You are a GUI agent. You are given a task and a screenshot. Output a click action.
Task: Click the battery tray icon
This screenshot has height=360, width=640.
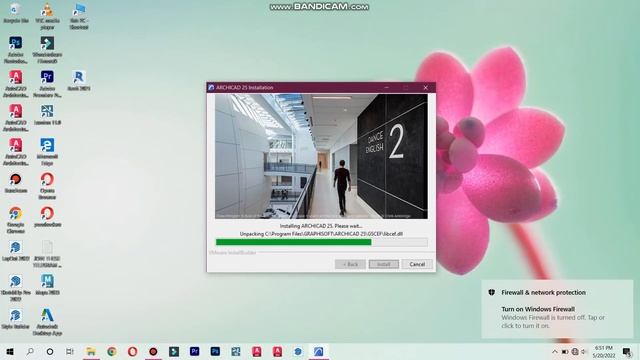point(565,351)
